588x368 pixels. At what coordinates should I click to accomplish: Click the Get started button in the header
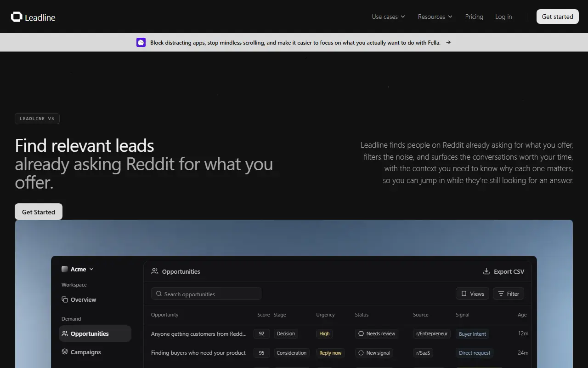coord(557,17)
